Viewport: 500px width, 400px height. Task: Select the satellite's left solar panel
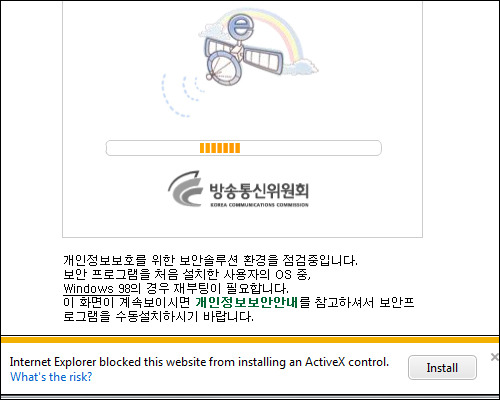click(217, 47)
